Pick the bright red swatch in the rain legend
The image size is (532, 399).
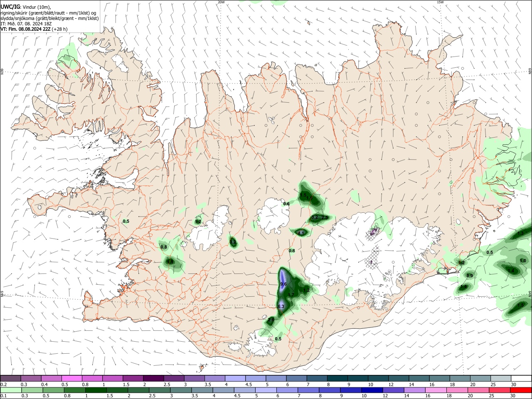point(521,390)
